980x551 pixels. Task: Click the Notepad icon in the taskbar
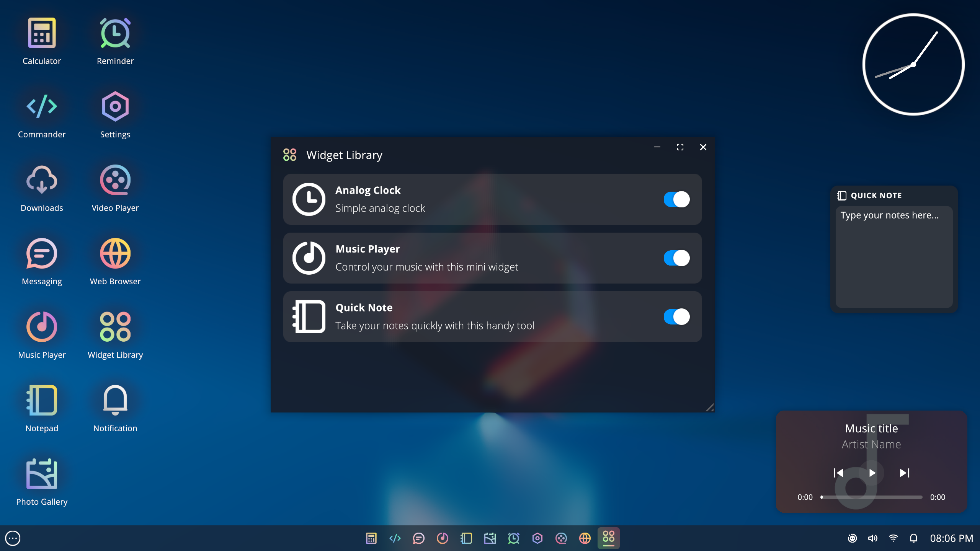[x=466, y=538]
